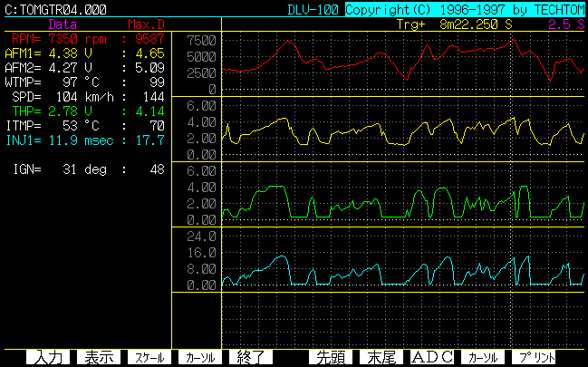Image resolution: width=588 pixels, height=367 pixels.
Task: Select the ITMP= channel label
Action: click(x=23, y=126)
